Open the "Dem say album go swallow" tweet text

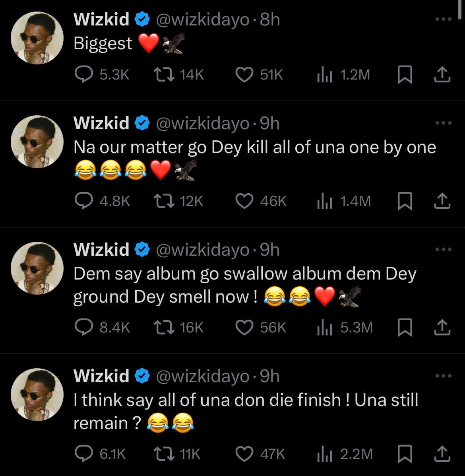tap(244, 285)
